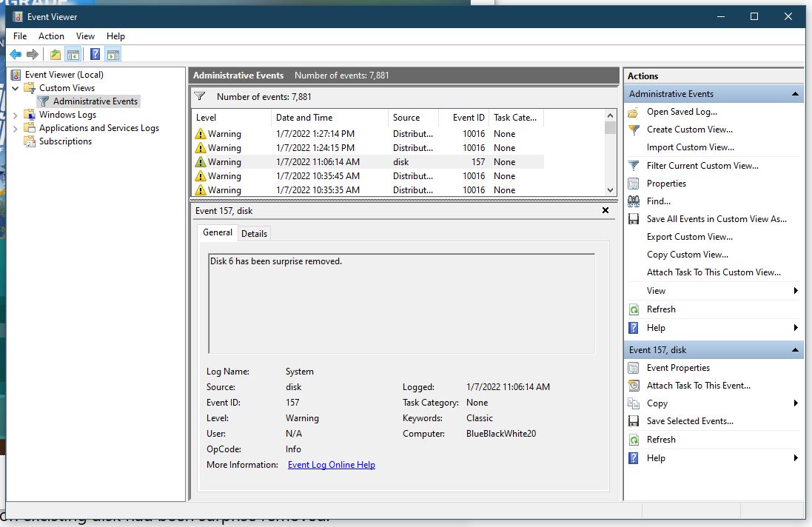The image size is (812, 527).
Task: Click the Filter Current Custom View funnel icon
Action: coord(634,166)
